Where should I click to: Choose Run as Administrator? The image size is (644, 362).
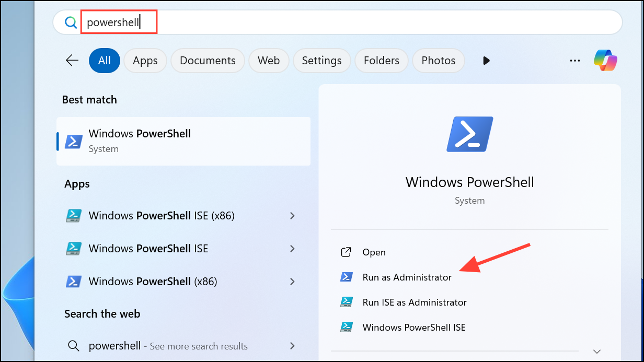point(407,277)
